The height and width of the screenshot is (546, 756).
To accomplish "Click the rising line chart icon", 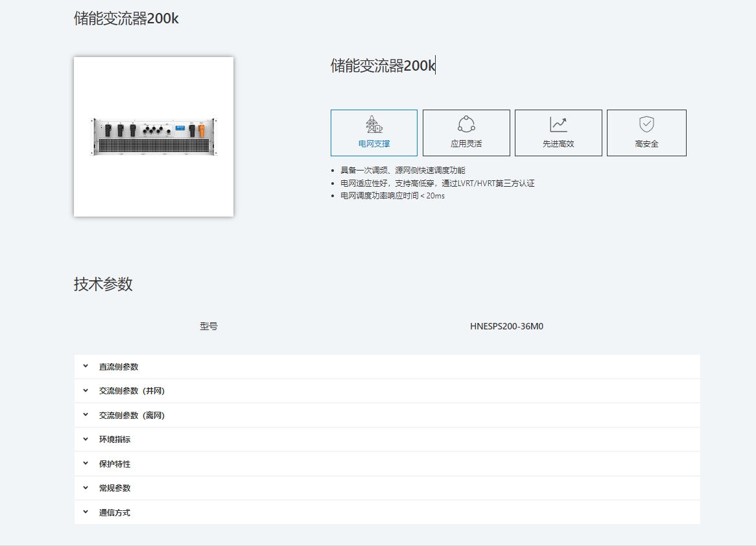I will (558, 125).
